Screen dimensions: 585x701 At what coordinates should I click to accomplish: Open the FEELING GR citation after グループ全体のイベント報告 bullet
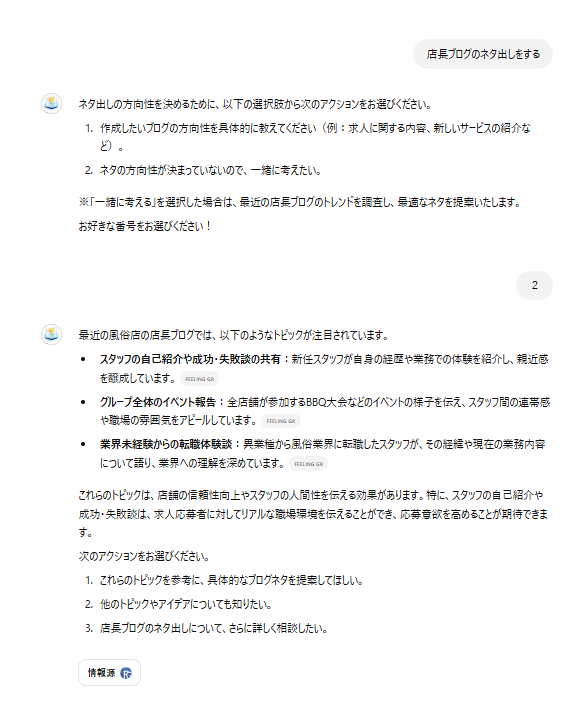tap(281, 421)
